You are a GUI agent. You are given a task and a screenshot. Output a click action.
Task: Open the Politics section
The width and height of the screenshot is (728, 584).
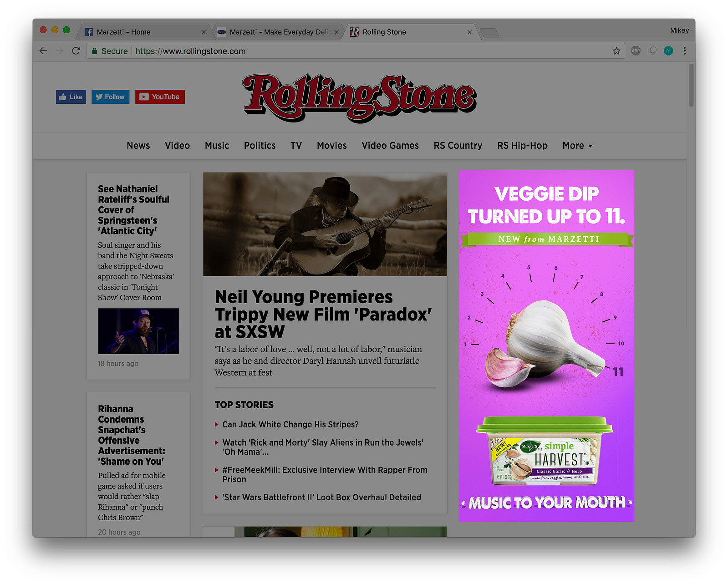[260, 146]
